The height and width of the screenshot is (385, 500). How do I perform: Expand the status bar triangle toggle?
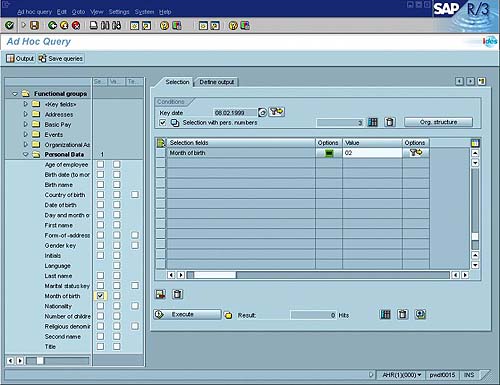(x=371, y=375)
